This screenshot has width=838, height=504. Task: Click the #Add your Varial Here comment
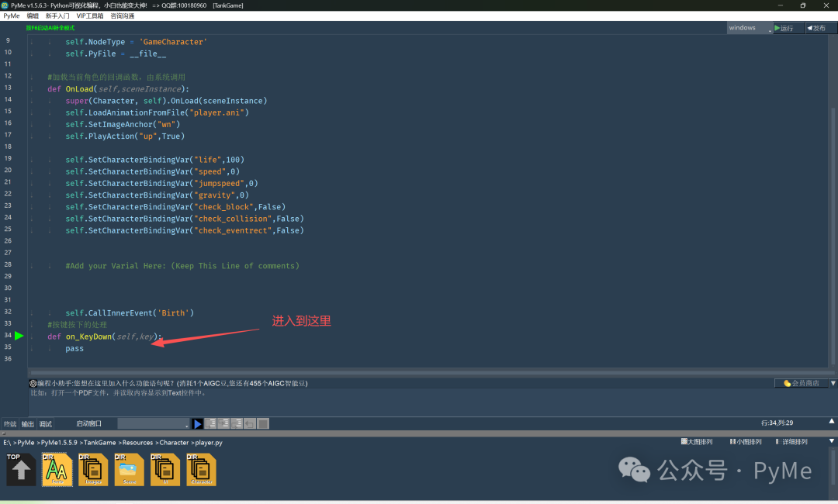(182, 266)
